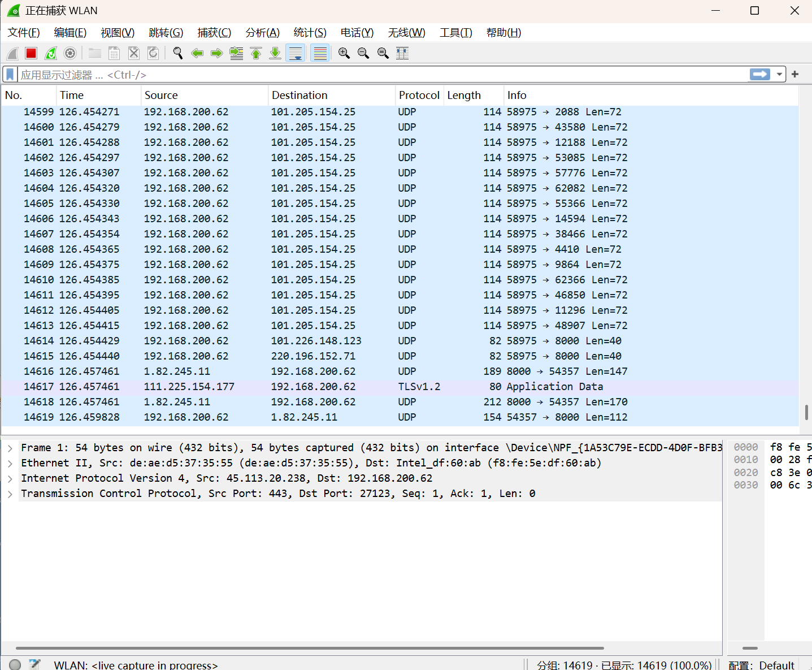
Task: Click the 配置: Default profile selector
Action: coord(762,665)
